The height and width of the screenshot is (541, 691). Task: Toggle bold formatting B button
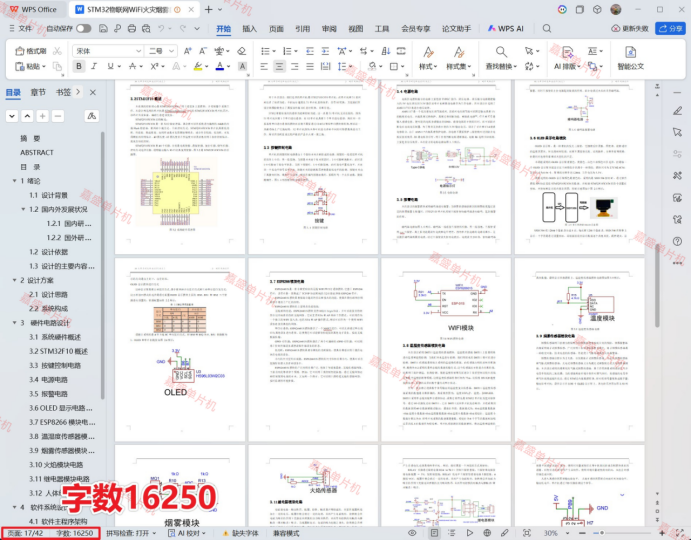click(x=79, y=66)
